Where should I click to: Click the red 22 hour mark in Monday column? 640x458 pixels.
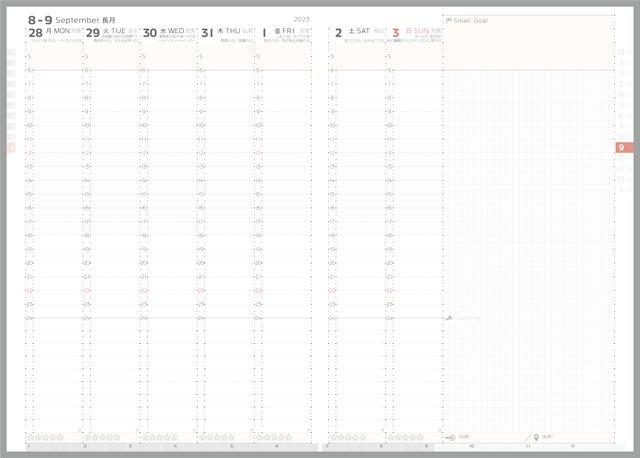click(x=31, y=290)
